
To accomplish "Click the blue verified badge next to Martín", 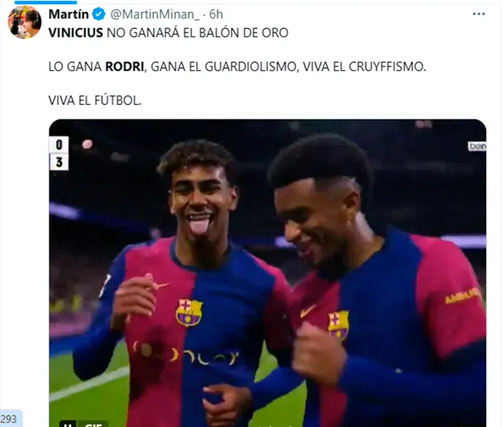I will click(99, 14).
